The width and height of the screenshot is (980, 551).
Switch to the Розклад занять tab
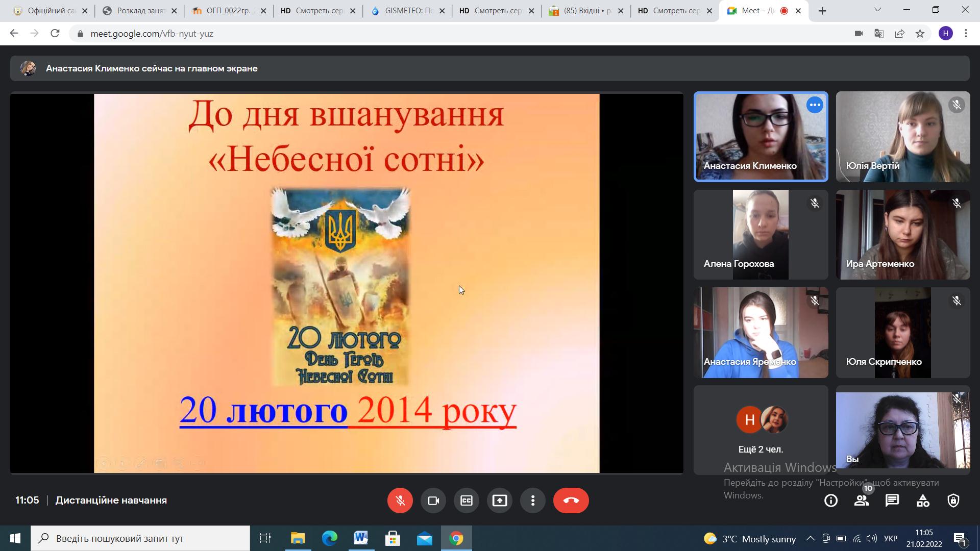(139, 11)
